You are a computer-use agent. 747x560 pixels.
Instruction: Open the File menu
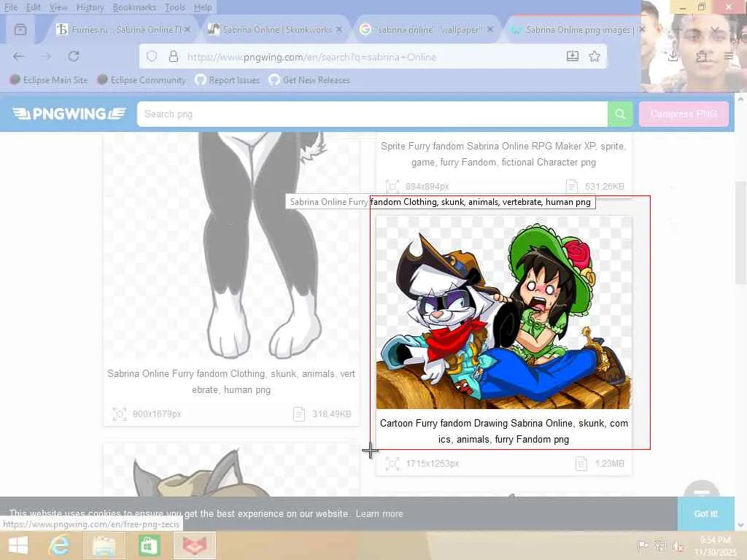click(10, 7)
